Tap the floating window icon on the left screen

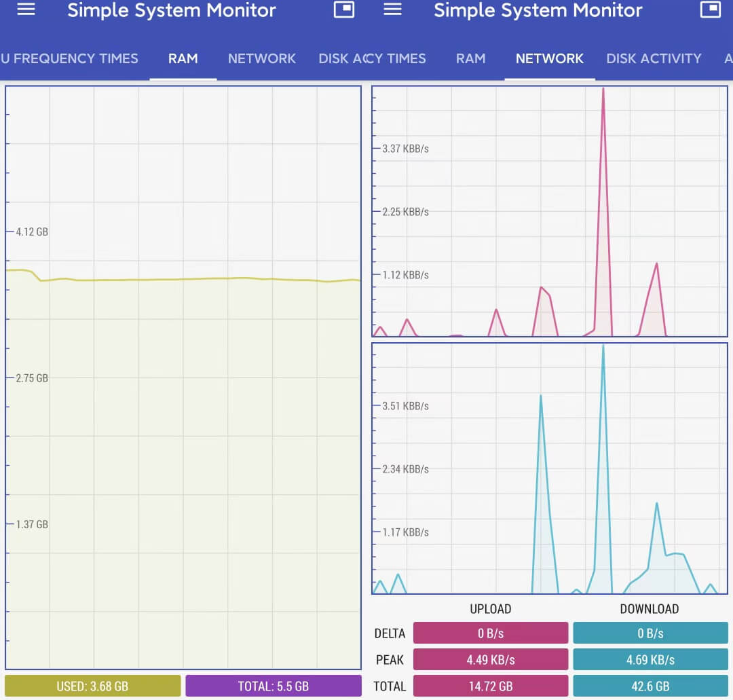click(x=344, y=10)
